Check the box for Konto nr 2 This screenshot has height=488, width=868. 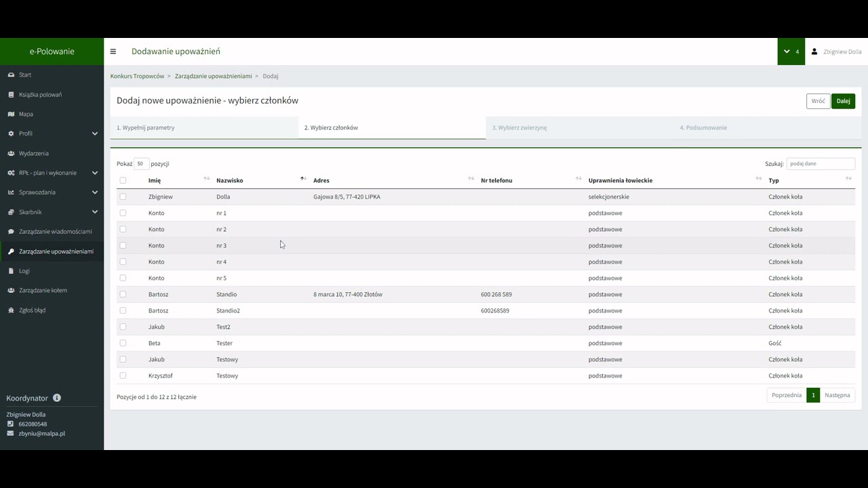(123, 229)
